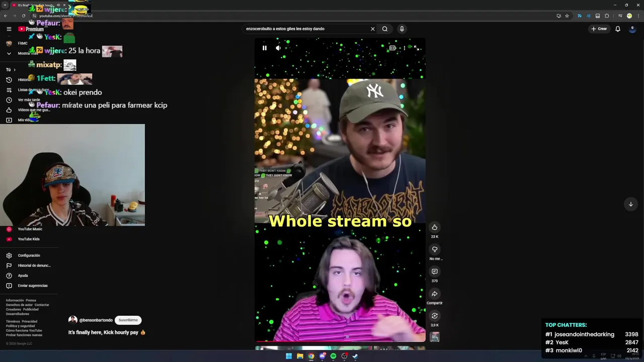Start voice search with the microphone
This screenshot has height=362, width=644.
(x=401, y=29)
